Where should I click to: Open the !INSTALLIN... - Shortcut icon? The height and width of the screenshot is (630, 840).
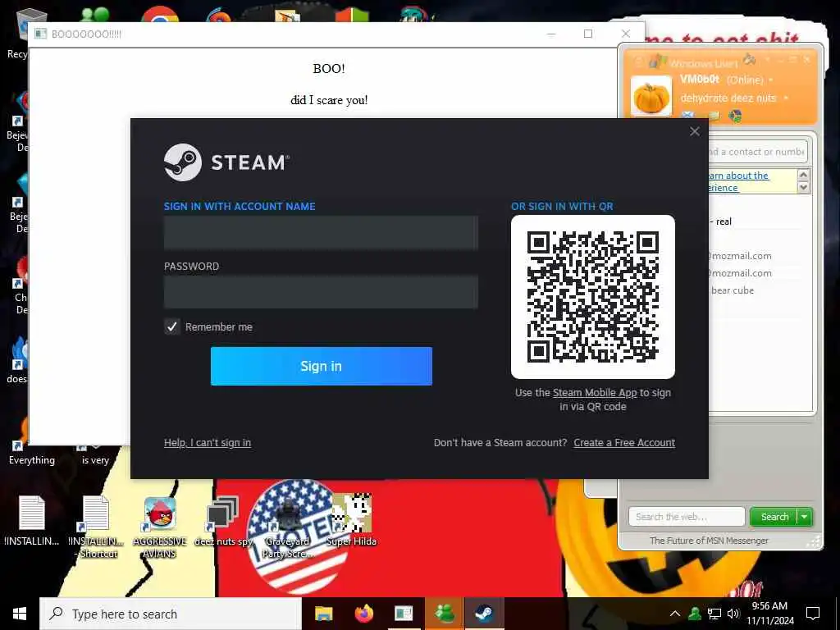[x=97, y=526]
